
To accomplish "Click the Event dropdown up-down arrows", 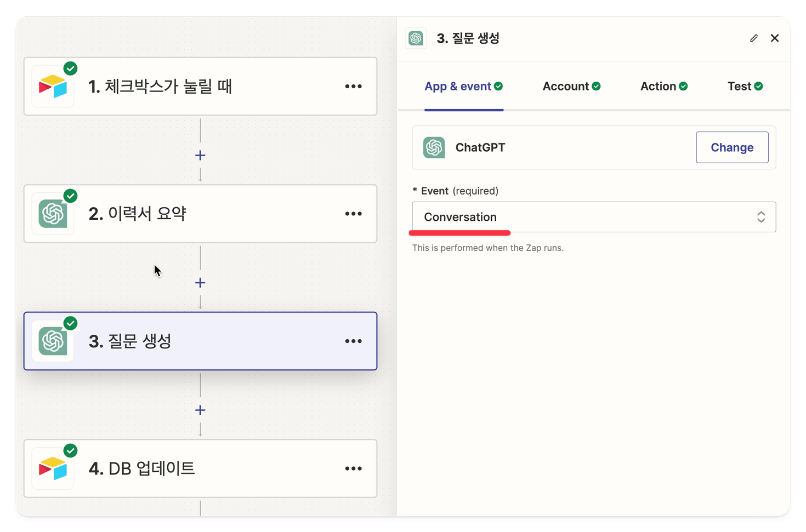I will 761,217.
